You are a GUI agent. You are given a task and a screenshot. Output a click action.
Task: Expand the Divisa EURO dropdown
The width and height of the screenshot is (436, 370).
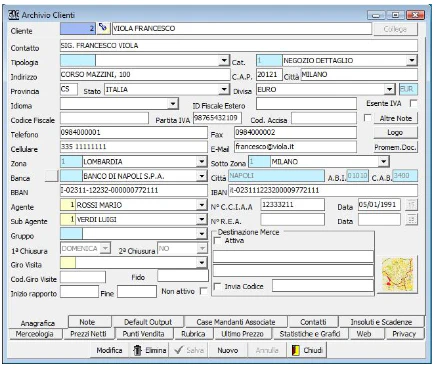[389, 89]
